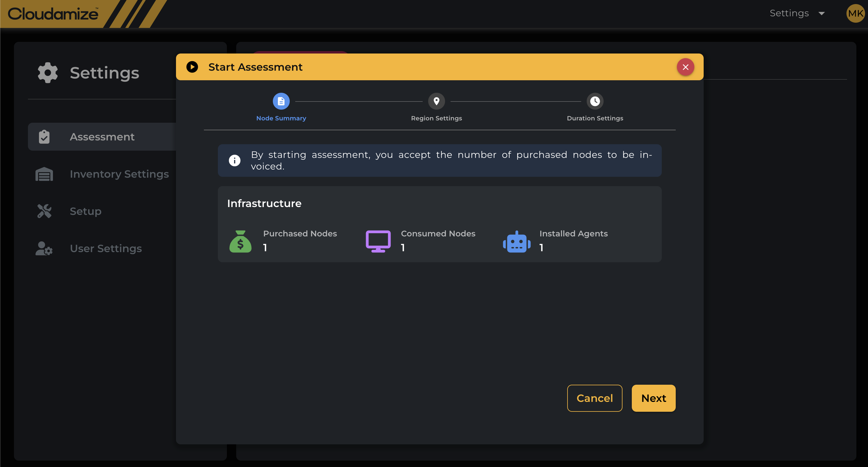868x467 pixels.
Task: Open User Settings in the sidebar
Action: point(106,249)
